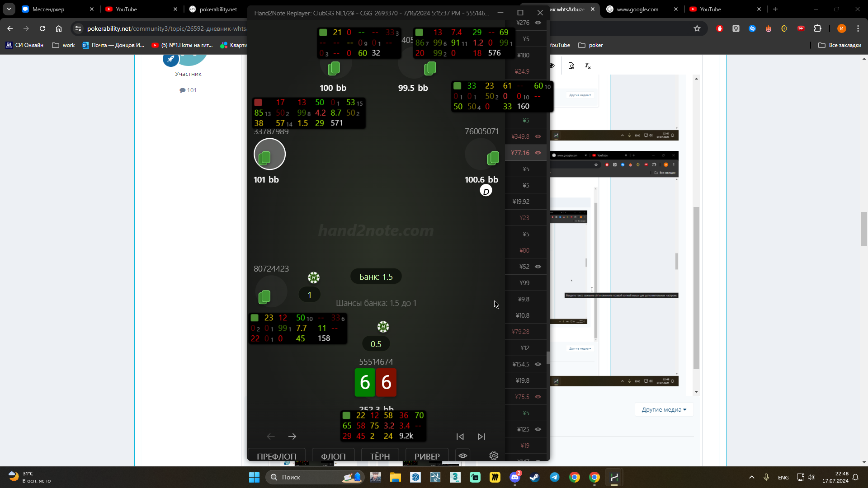
Task: Click the ENG language indicator
Action: [783, 477]
